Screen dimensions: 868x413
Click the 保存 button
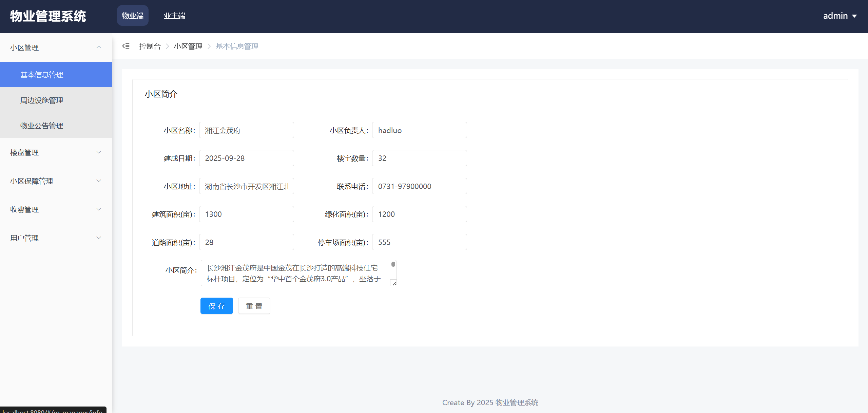coord(216,306)
